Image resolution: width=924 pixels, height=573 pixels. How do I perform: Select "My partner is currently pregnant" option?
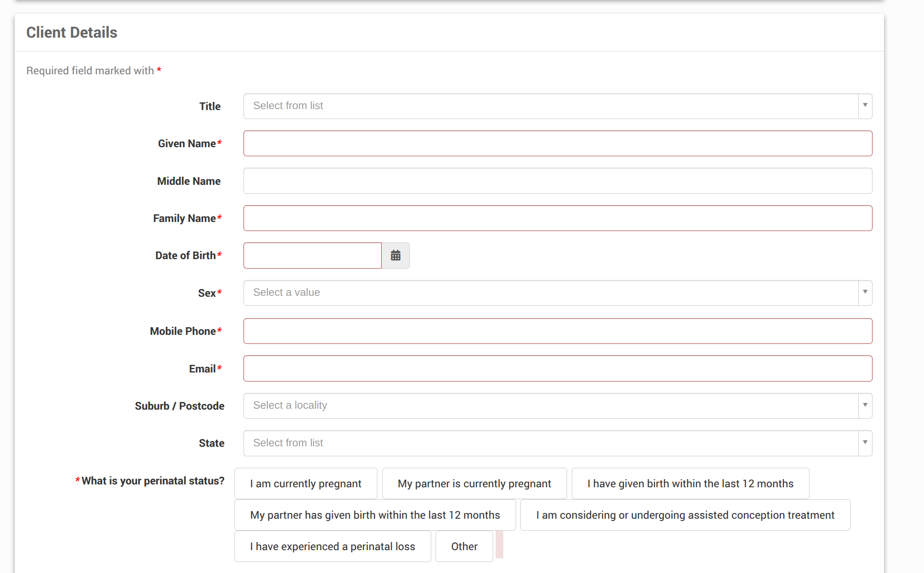[474, 483]
